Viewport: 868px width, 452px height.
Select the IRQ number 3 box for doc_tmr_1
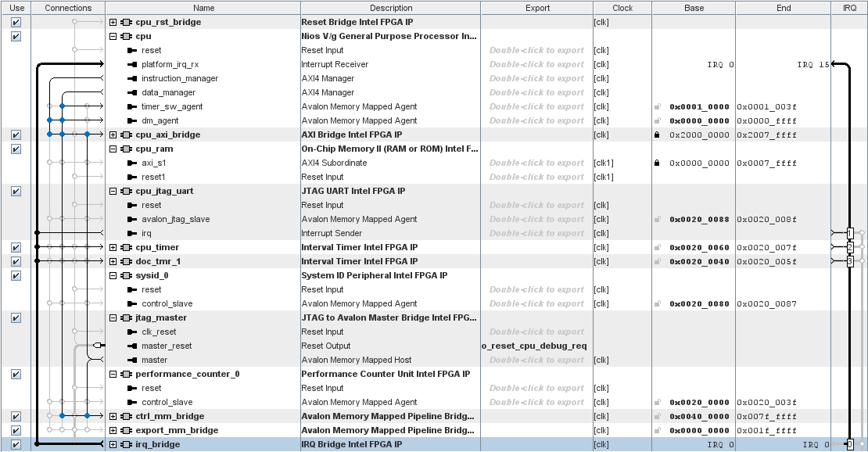click(x=850, y=261)
